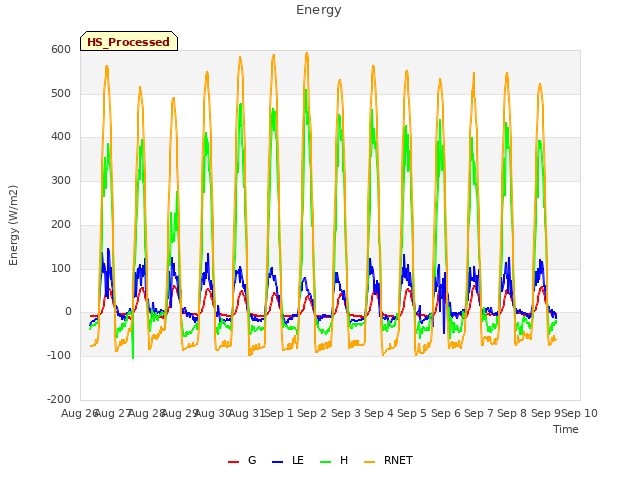Click the Sep 6 x-axis date label
This screenshot has height=480, width=640.
coord(445,413)
